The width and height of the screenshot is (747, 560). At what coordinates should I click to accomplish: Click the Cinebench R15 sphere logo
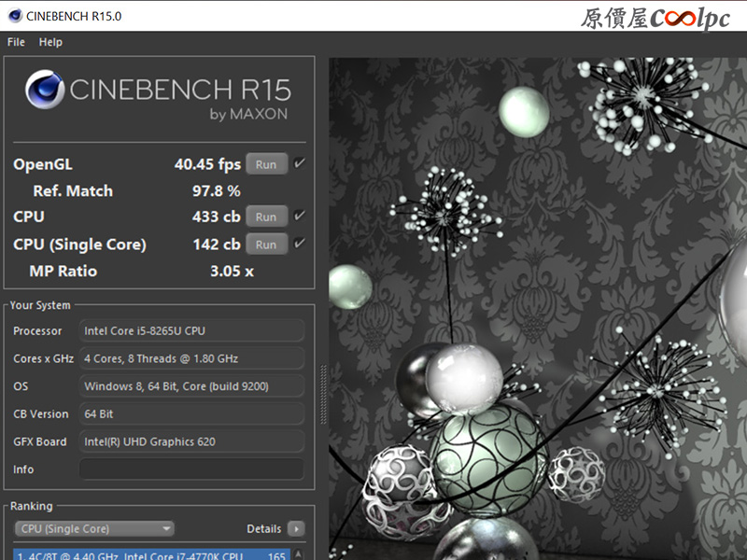(45, 90)
